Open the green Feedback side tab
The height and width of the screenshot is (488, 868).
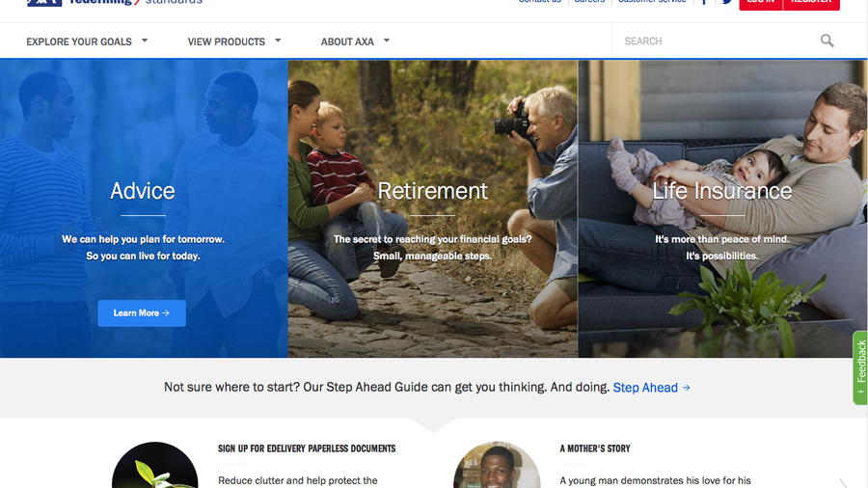pos(860,368)
